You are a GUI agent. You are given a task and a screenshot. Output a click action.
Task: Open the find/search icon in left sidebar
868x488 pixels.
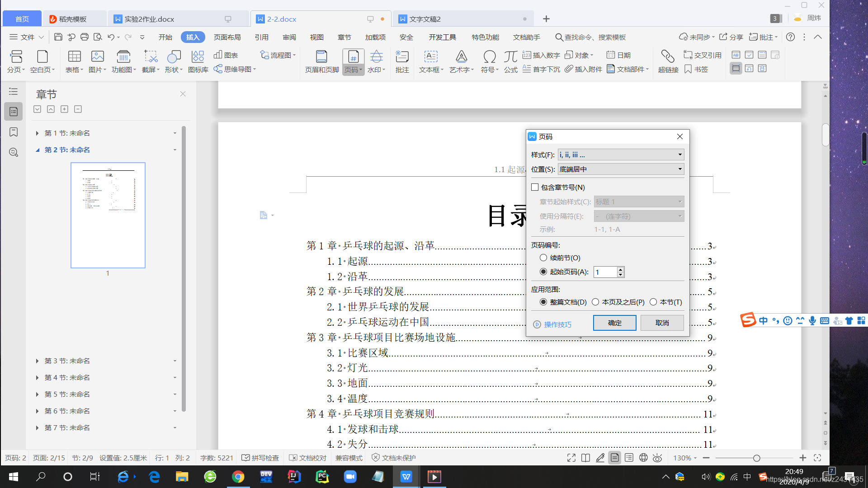pos(14,152)
